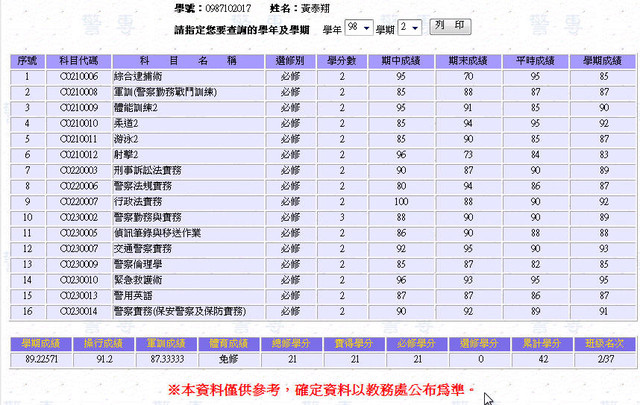Click class rank value 2/37
Image resolution: width=640 pixels, height=405 pixels.
coord(605,359)
